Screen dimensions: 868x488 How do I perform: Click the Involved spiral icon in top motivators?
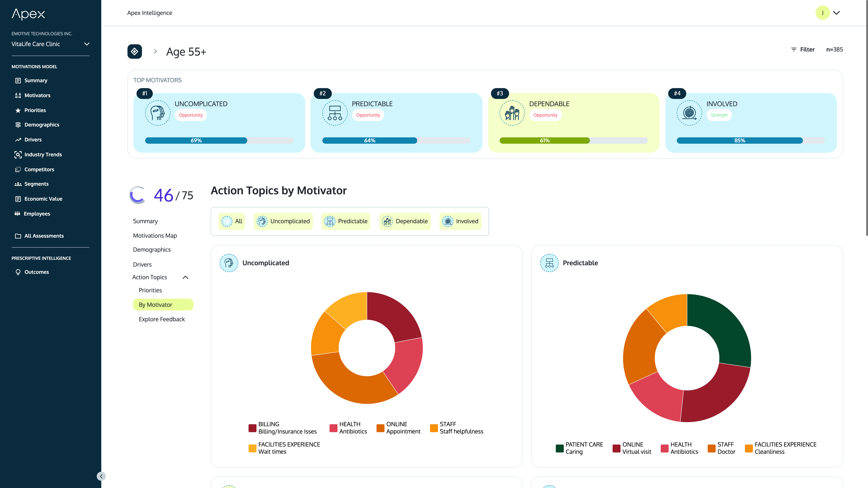(x=689, y=113)
